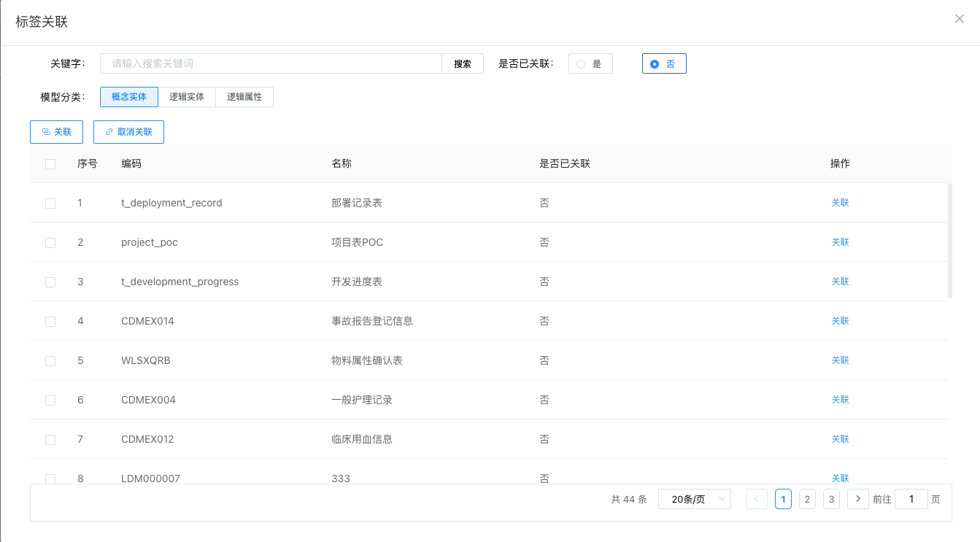Tick the checkbox for CDMEX014 row
980x542 pixels.
pyautogui.click(x=50, y=322)
